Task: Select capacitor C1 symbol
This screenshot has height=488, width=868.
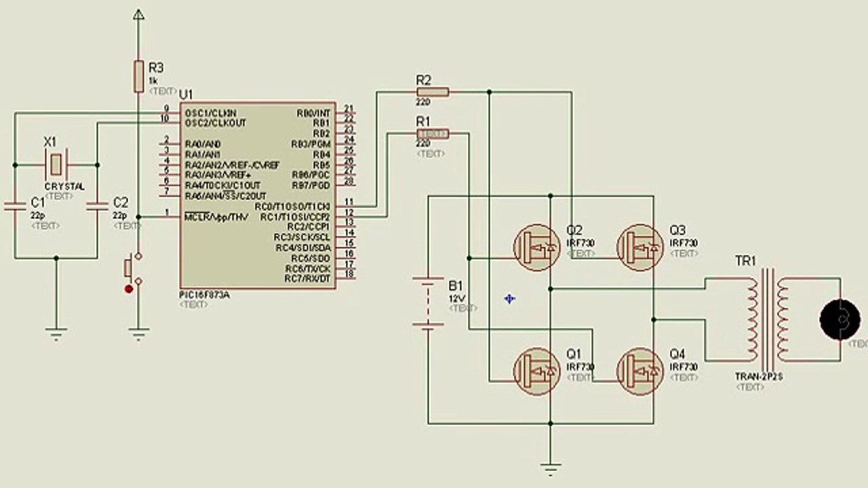Action: click(x=14, y=205)
